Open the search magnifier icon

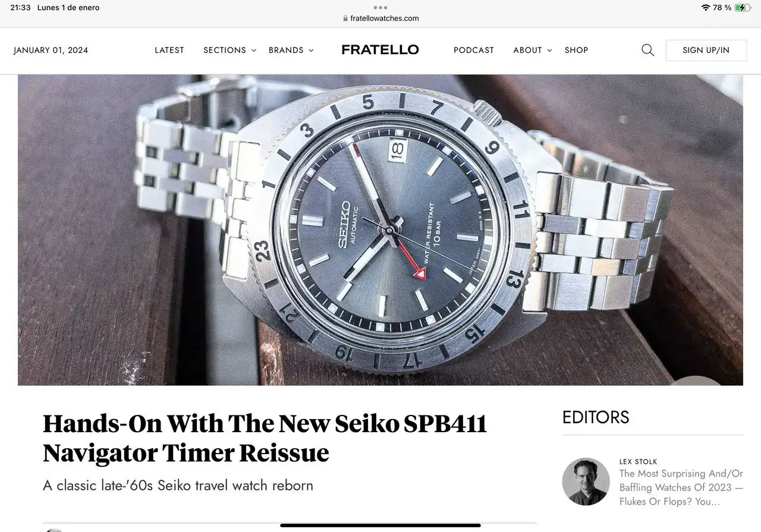point(647,50)
